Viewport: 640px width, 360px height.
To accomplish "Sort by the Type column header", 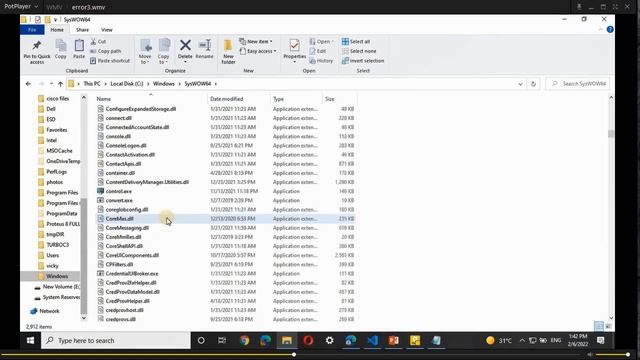I will [296, 99].
